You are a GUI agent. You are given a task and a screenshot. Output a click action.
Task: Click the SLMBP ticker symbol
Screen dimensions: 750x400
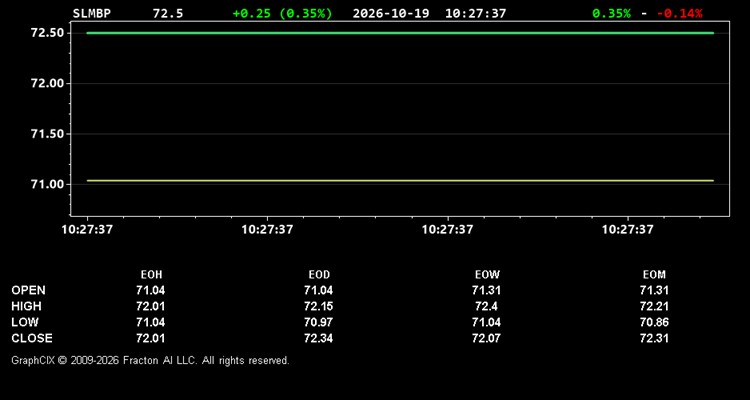(x=91, y=13)
